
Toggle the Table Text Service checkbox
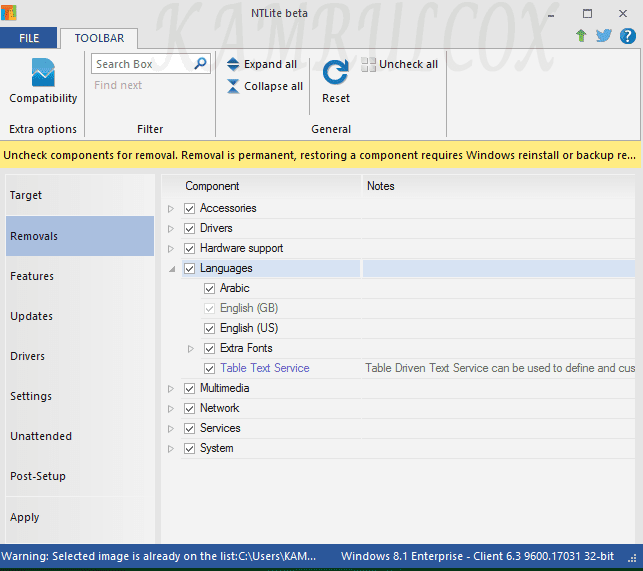(x=209, y=369)
